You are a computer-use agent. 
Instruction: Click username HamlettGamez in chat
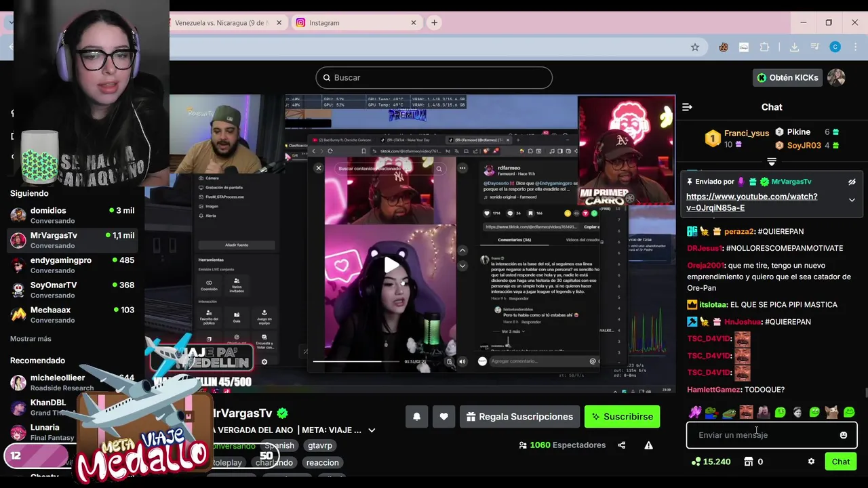click(714, 390)
